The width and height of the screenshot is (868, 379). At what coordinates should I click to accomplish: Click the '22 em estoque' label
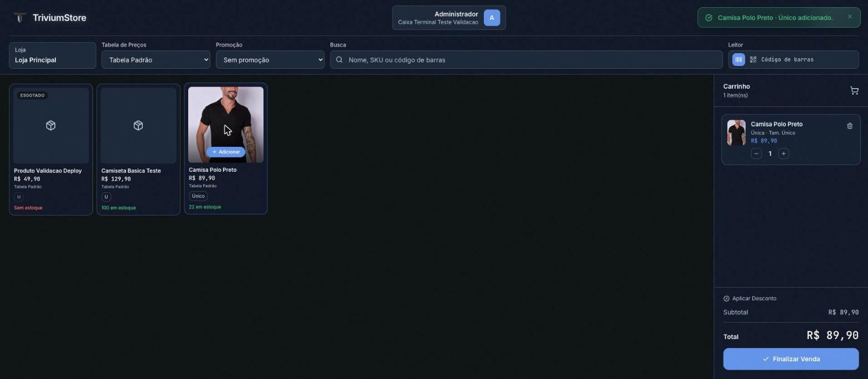[x=205, y=207]
